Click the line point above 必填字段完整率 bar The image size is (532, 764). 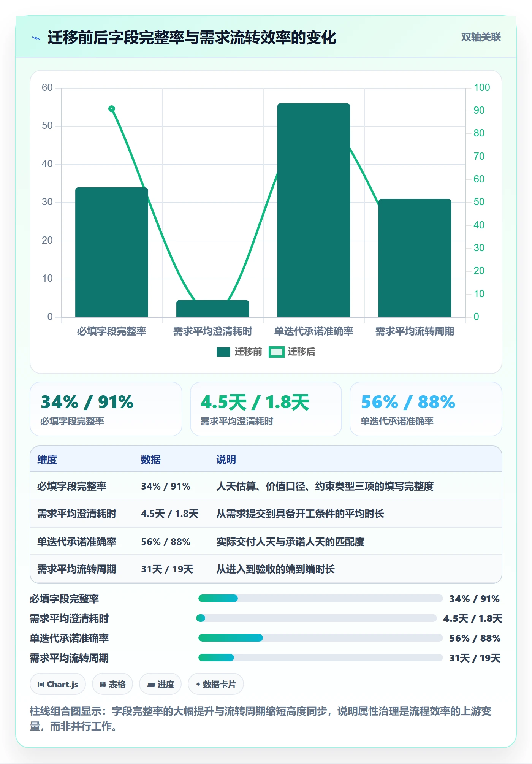tap(112, 109)
